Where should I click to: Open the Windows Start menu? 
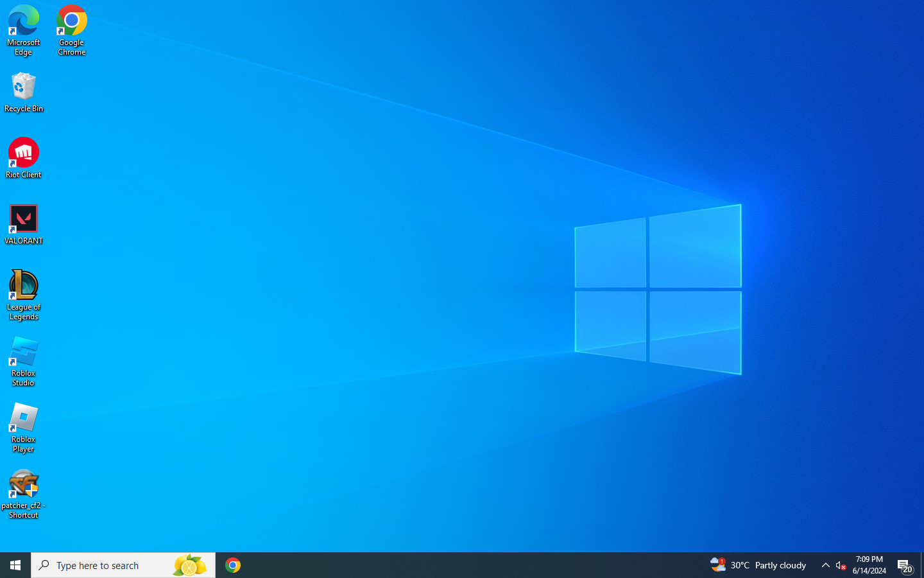15,565
